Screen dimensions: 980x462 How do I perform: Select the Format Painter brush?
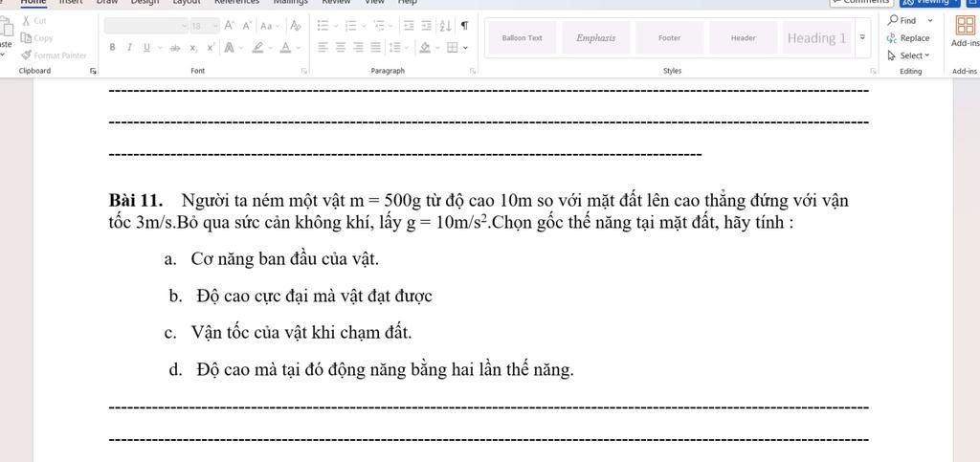point(26,55)
